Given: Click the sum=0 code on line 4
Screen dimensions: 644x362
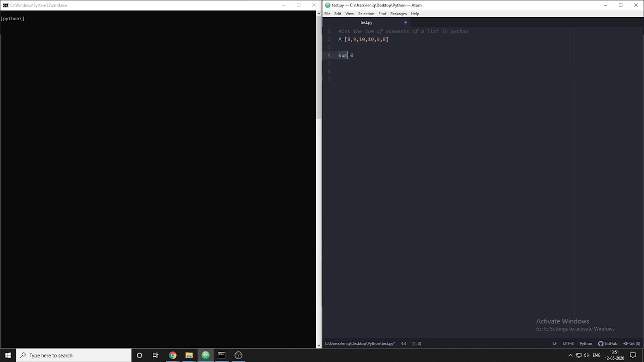Looking at the screenshot, I should point(346,55).
